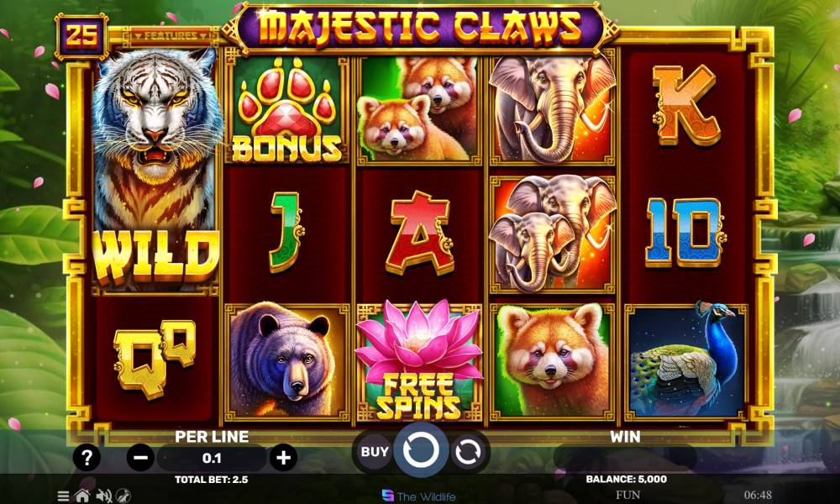Open The Wildlife link in the footer
This screenshot has width=840, height=504.
tap(419, 496)
